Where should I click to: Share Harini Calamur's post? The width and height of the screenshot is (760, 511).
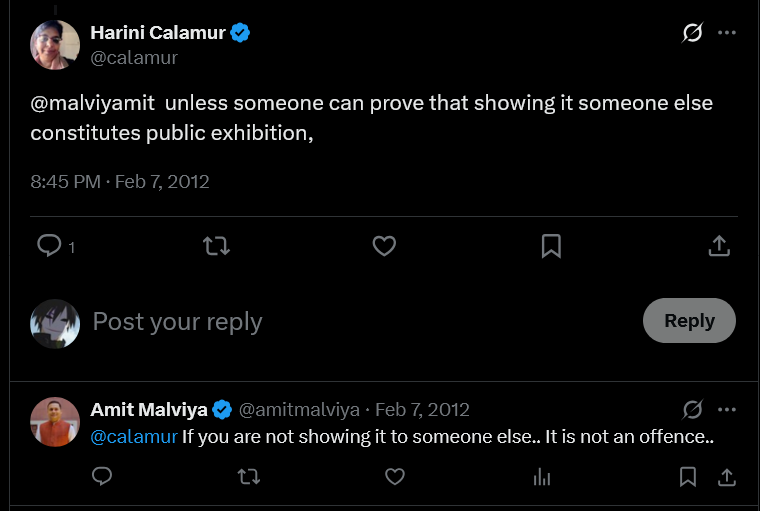(x=719, y=246)
